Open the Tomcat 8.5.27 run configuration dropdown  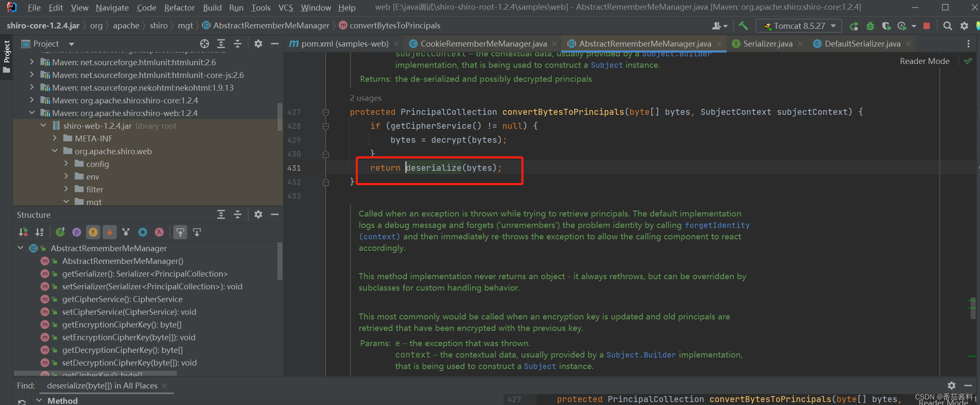799,26
